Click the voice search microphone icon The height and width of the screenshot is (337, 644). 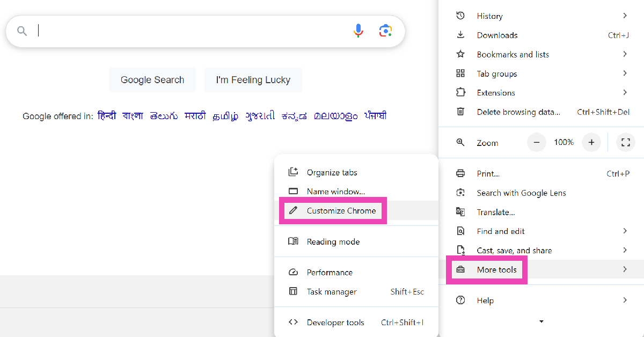[x=358, y=31]
